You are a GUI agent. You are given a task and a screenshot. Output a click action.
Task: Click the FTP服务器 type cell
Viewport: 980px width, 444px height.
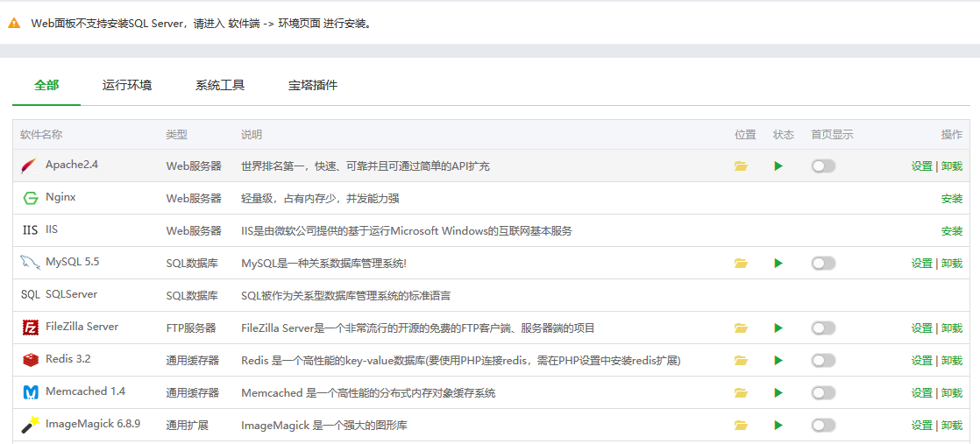pyautogui.click(x=190, y=328)
